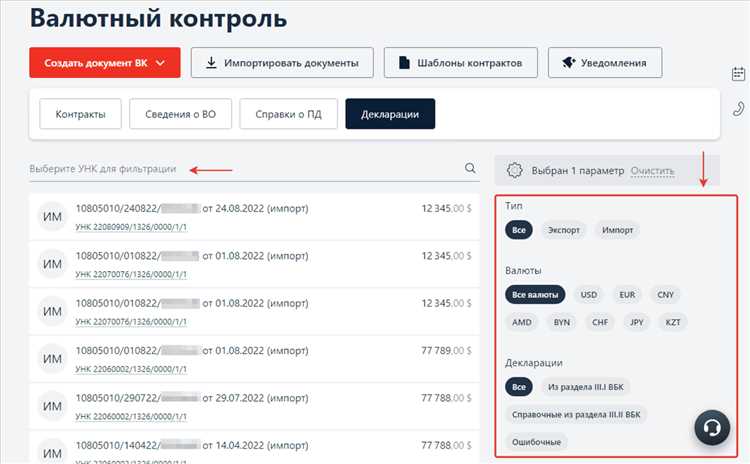Filter currency by JPY
Image resolution: width=750 pixels, height=464 pixels.
[x=637, y=322]
